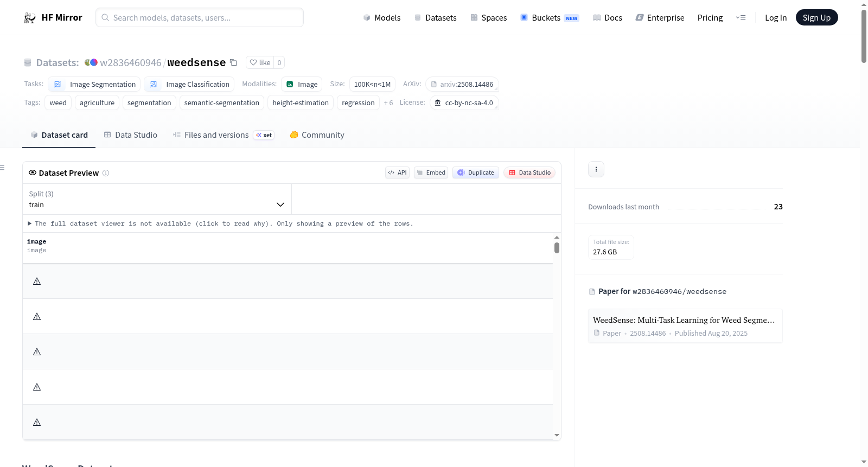Click warning icon in fifth preview row

pyautogui.click(x=37, y=422)
